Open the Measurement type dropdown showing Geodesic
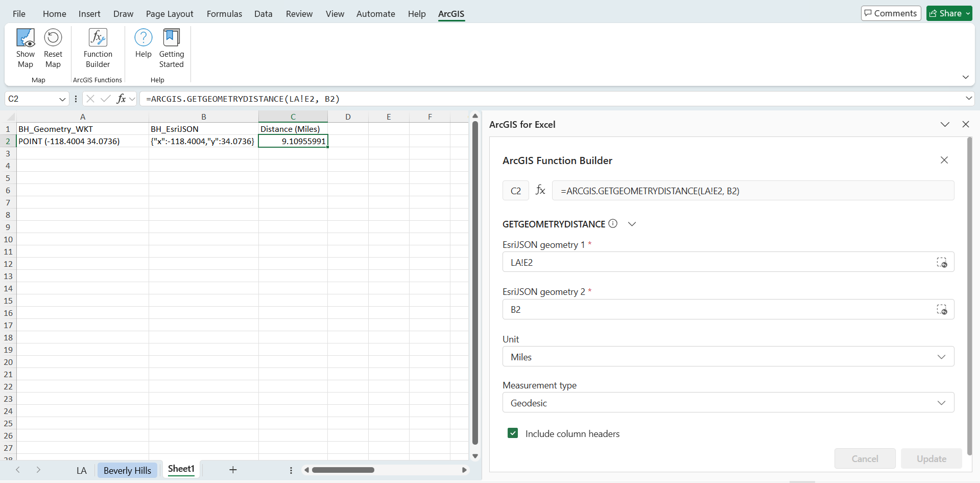Viewport: 980px width, 483px height. [x=728, y=403]
